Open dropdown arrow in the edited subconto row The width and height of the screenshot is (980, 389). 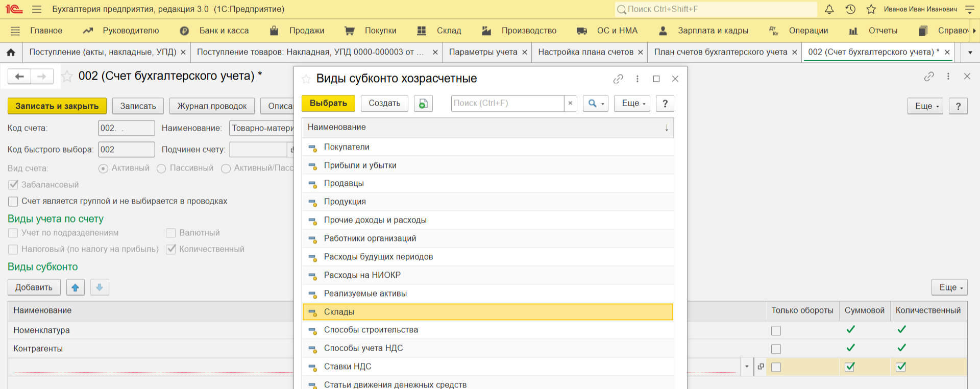[747, 367]
